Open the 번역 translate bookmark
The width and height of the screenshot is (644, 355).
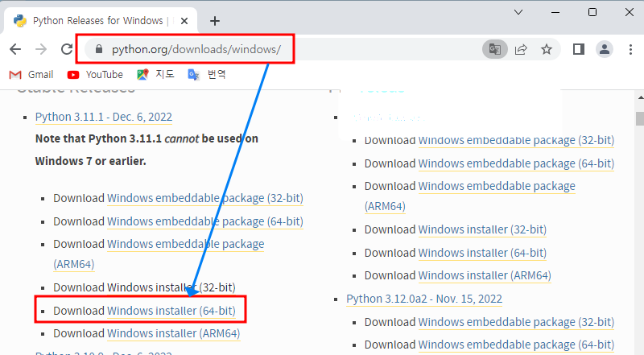point(207,74)
